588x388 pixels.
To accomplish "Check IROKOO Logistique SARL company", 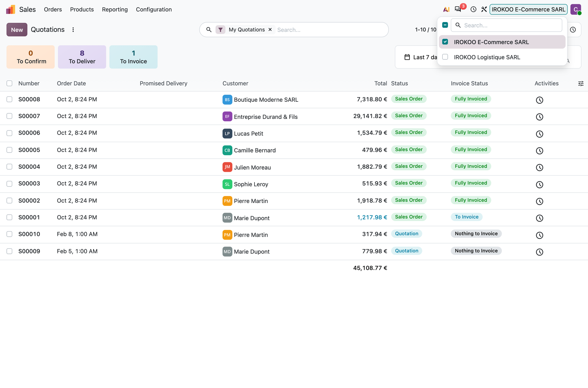I will click(x=445, y=57).
